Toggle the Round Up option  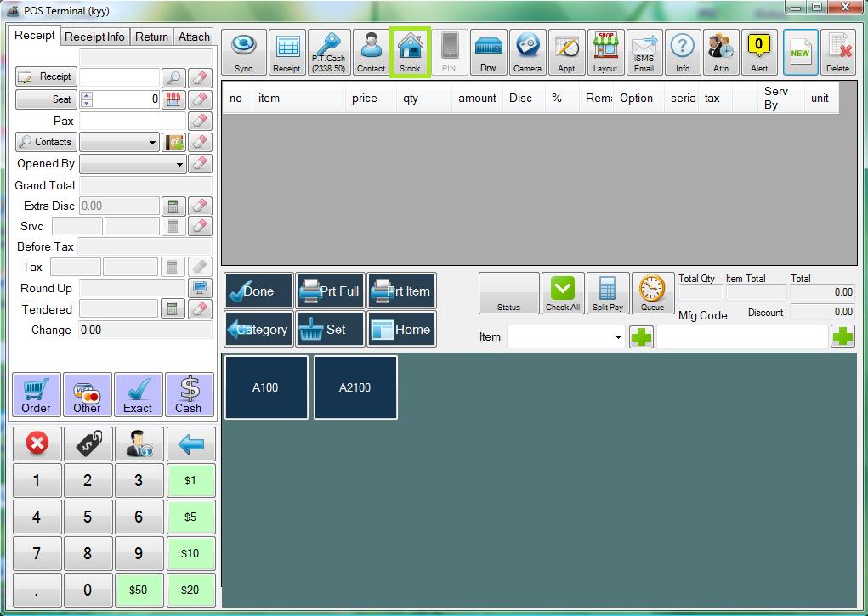[x=201, y=289]
